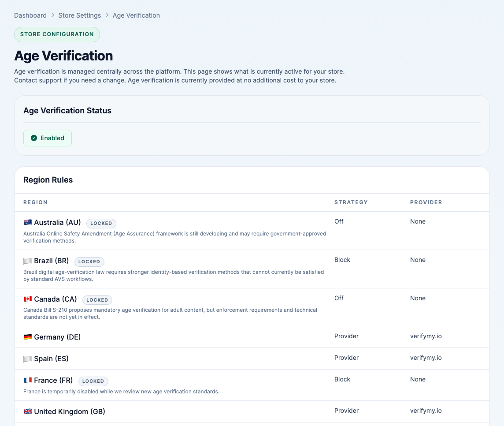
Task: Go to Store Settings breadcrumb
Action: [79, 15]
